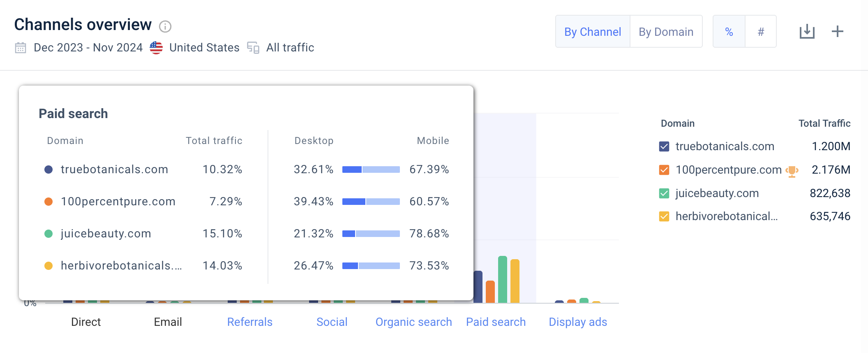Click the green juicebeauty Paid search bar
The image size is (868, 353).
pos(502,280)
